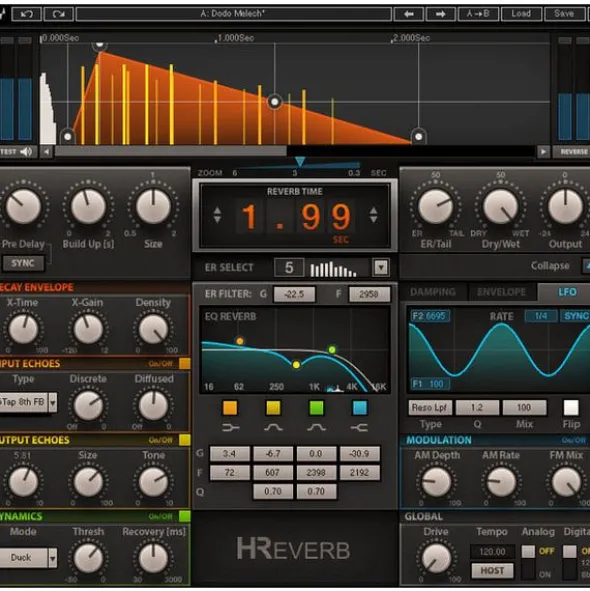
Task: Open the input echoes Type dropdown
Action: [x=53, y=403]
